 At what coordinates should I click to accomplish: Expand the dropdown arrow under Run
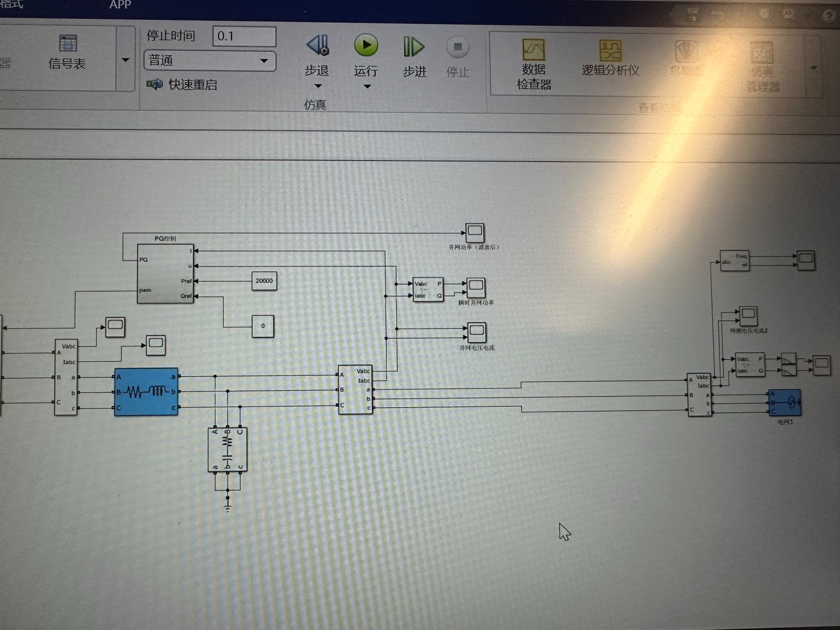(367, 87)
